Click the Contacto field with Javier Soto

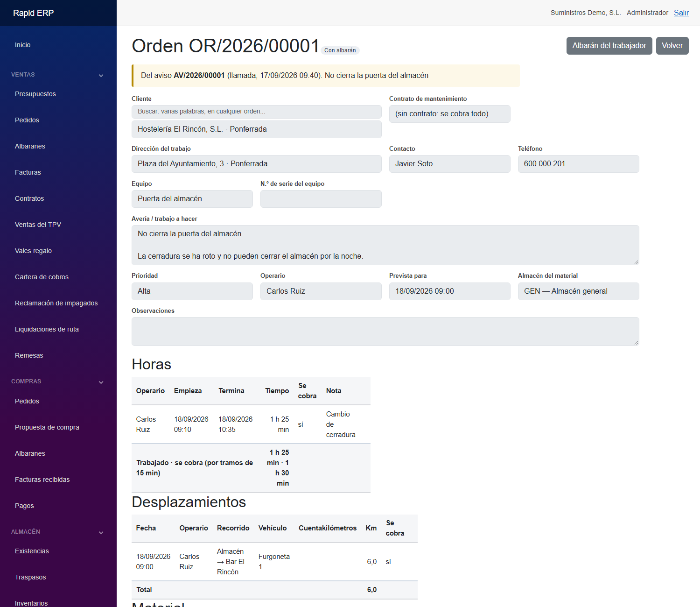pyautogui.click(x=449, y=164)
